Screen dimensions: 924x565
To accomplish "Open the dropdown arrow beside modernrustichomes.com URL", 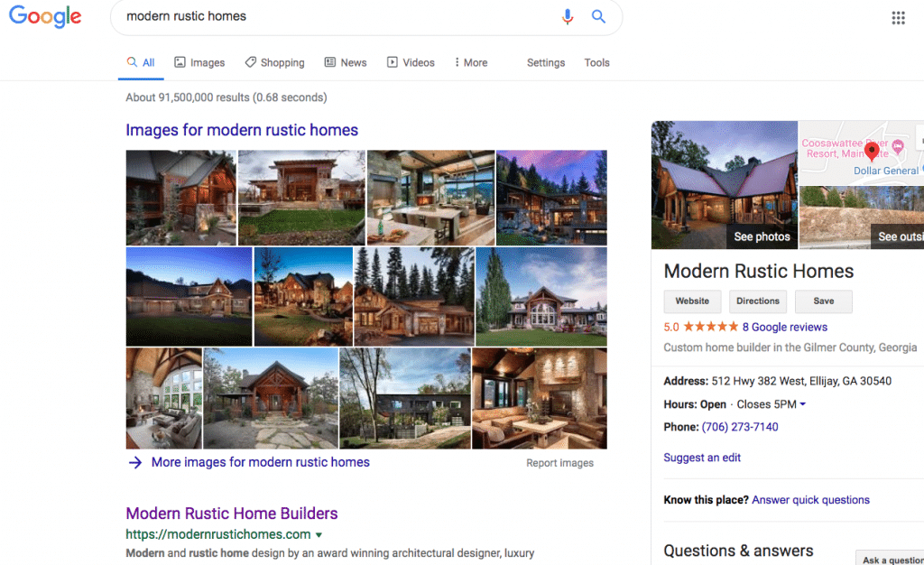I will pos(319,535).
